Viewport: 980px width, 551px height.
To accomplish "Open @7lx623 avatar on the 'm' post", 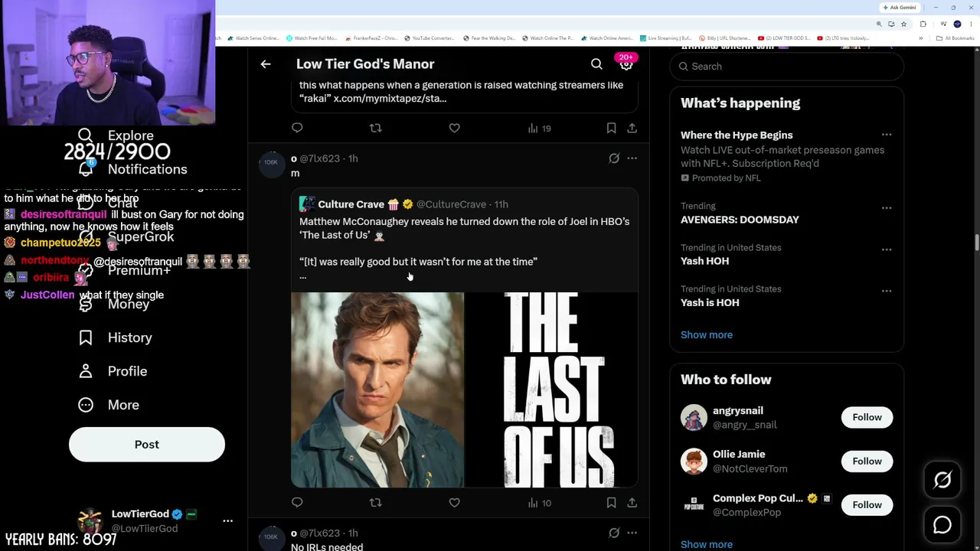I will point(271,163).
